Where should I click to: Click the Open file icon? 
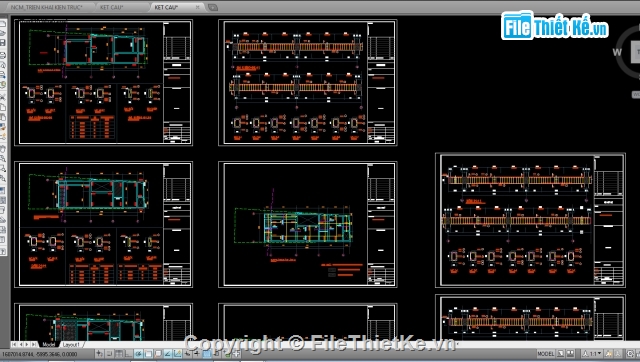2,33
